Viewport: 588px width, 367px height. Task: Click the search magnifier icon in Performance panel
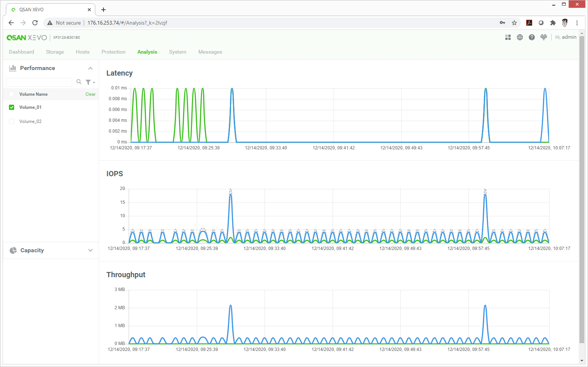tap(79, 82)
